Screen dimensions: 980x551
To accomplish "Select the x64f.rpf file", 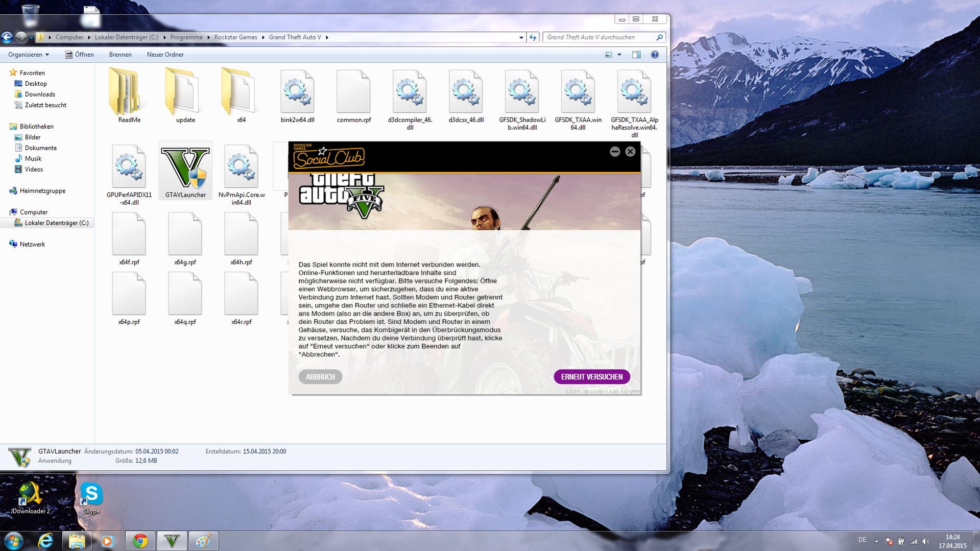I will 129,239.
